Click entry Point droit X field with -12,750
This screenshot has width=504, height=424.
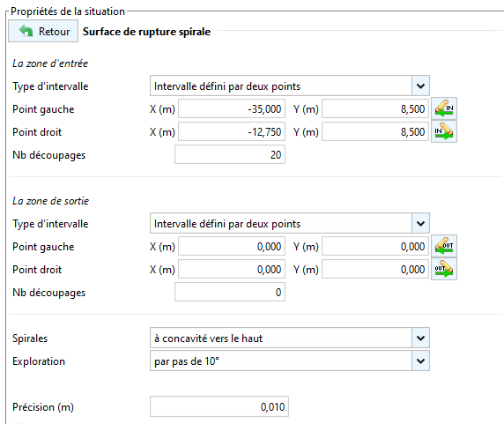click(x=232, y=131)
